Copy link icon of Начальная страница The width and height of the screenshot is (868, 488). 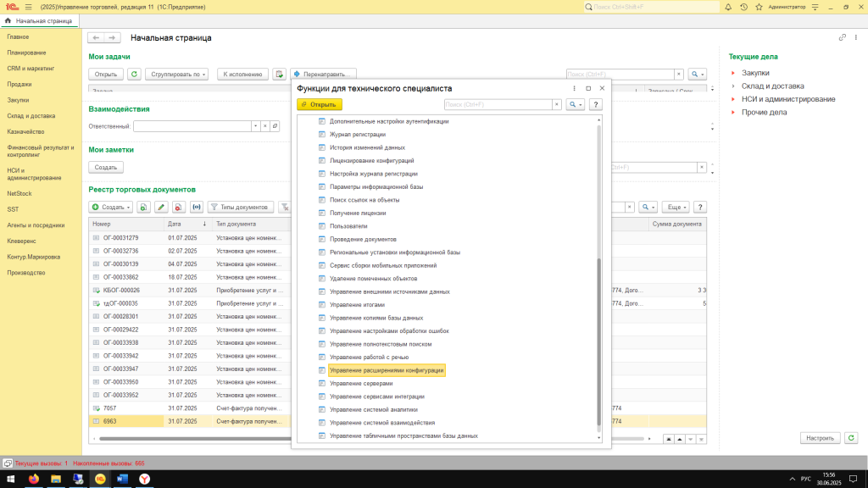842,37
